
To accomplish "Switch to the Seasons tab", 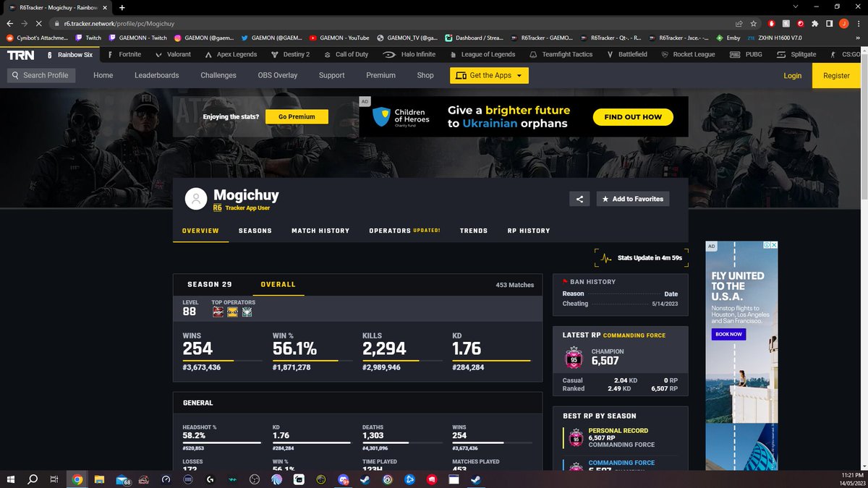I will [x=255, y=231].
